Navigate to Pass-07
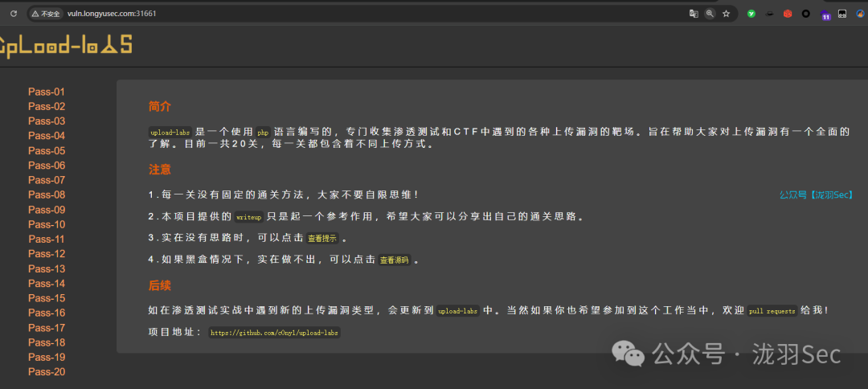This screenshot has width=868, height=389. 47,180
